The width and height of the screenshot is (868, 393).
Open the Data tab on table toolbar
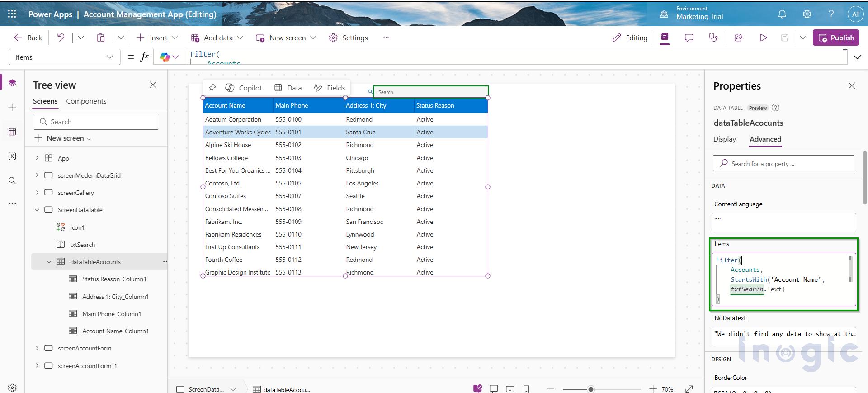[288, 88]
